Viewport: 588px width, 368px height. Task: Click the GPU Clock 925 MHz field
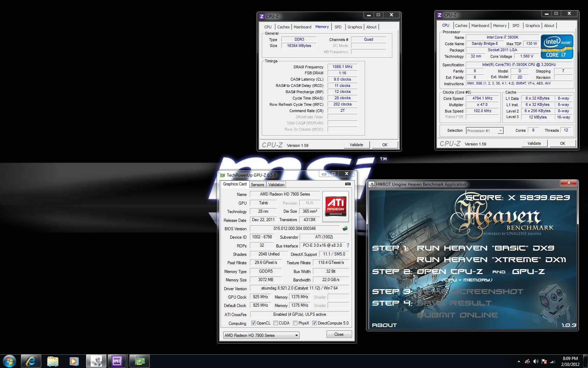point(260,297)
